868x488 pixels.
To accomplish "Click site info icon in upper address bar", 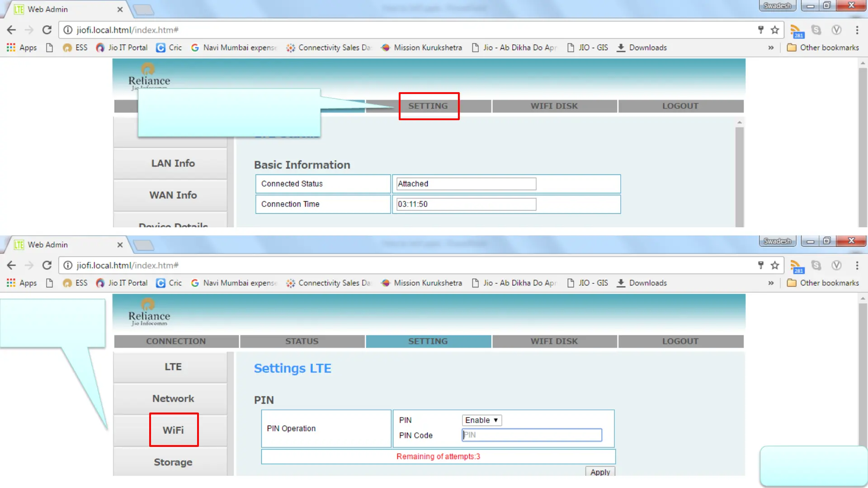I will (x=68, y=30).
